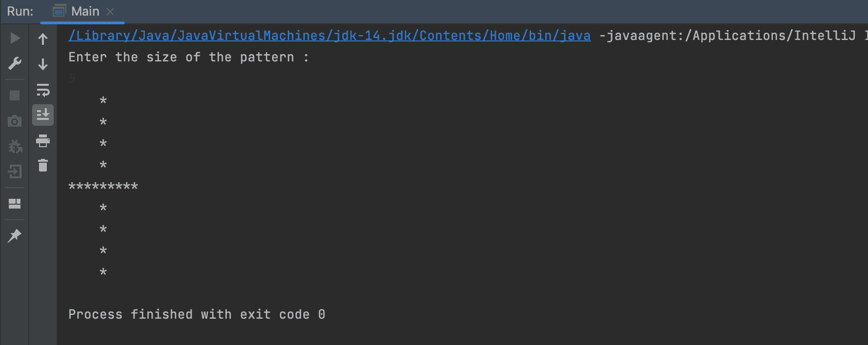Screen dimensions: 868x345
Task: Clear all console output with trash icon
Action: click(x=43, y=165)
